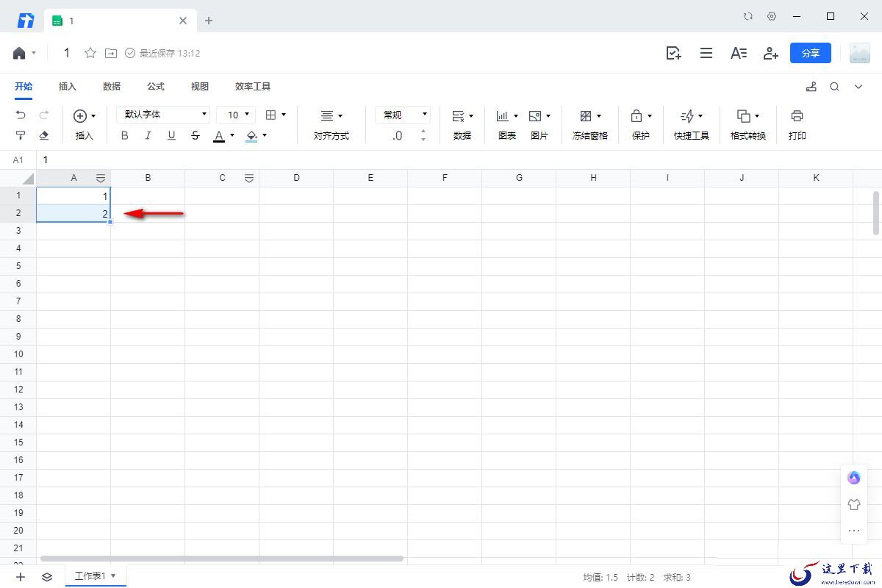Open the 公式 tab
This screenshot has height=588, width=882.
pyautogui.click(x=156, y=87)
